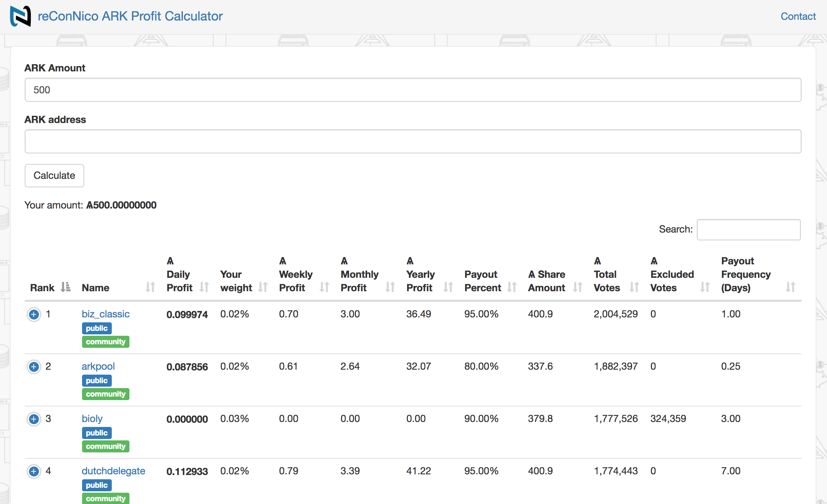
Task: Sort by Payout Percent arrows
Action: click(x=512, y=287)
